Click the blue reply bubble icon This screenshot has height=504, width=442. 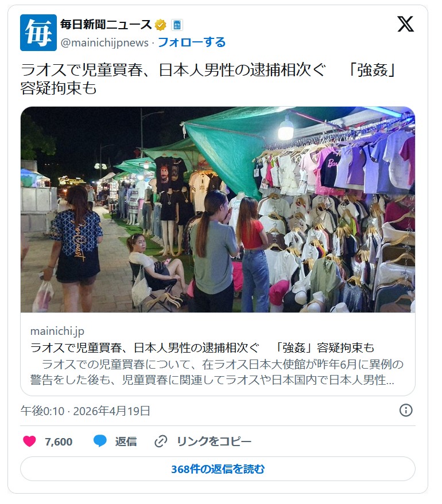(x=100, y=441)
